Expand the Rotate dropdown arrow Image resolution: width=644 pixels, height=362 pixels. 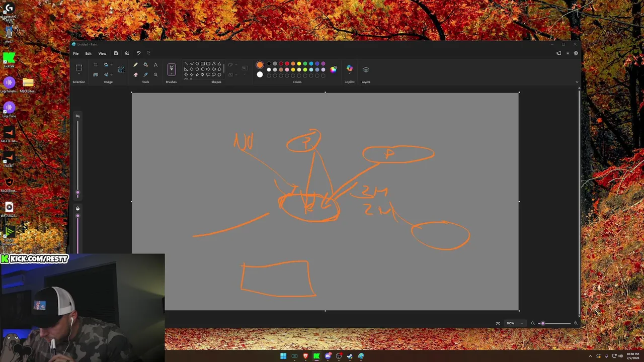pos(111,65)
